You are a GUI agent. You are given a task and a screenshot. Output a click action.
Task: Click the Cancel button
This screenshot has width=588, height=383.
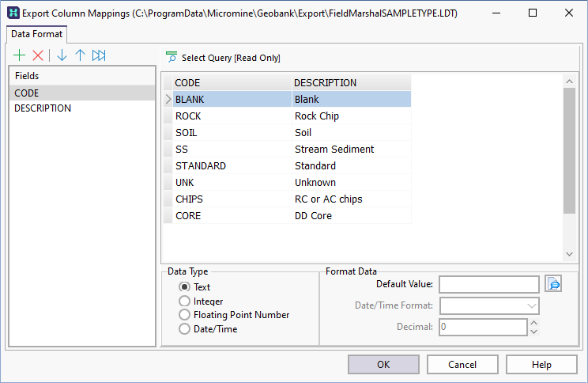[x=462, y=365]
